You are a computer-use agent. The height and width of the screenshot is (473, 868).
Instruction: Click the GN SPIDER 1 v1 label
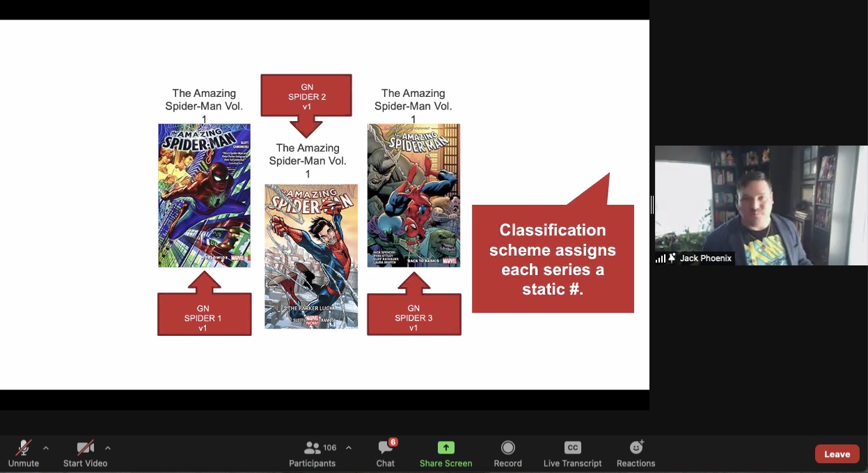coord(203,318)
